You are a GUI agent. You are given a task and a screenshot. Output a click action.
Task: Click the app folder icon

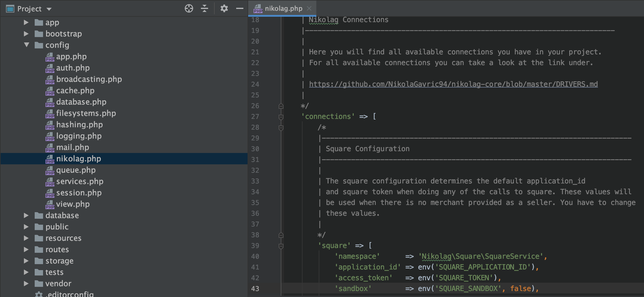click(x=39, y=22)
